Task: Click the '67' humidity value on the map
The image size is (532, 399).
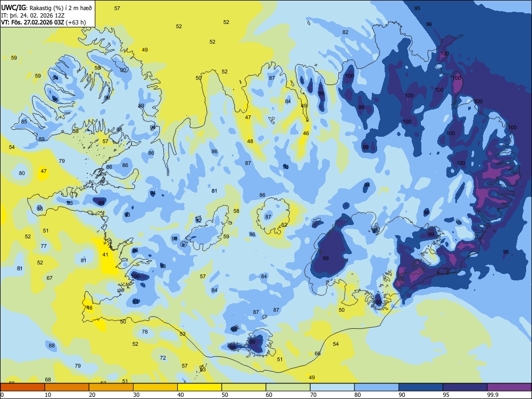Action: point(49,278)
